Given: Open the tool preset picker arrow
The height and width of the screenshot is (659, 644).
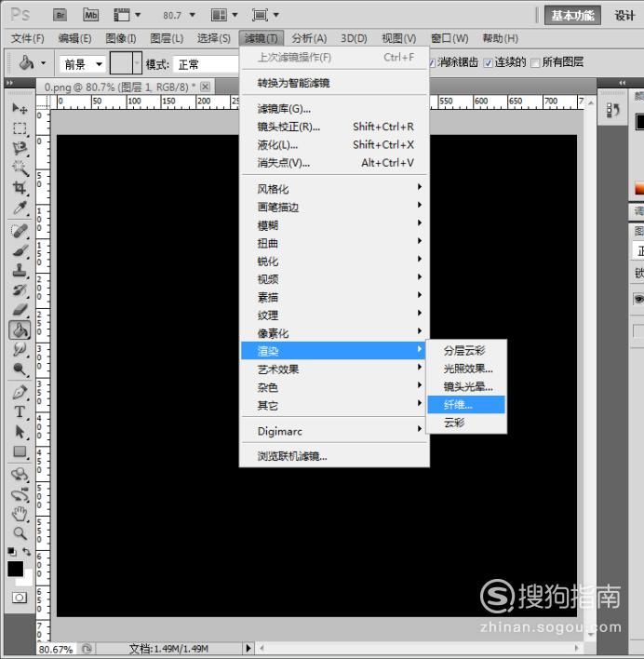Looking at the screenshot, I should coord(43,63).
